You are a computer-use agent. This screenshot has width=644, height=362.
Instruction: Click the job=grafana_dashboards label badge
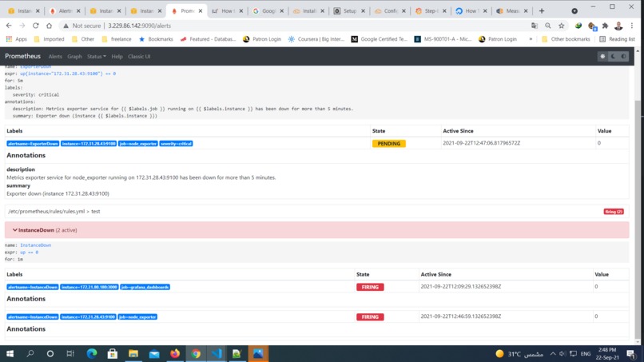point(145,287)
